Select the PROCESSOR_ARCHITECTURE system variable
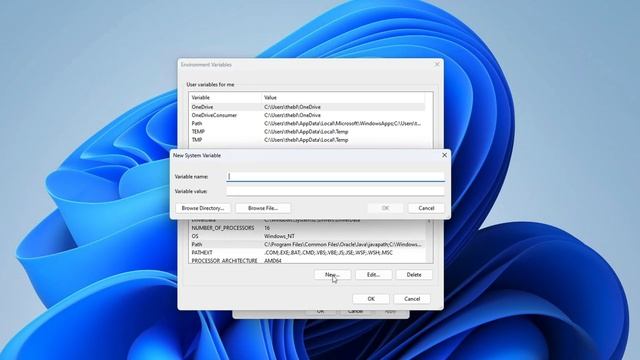The width and height of the screenshot is (640, 360). tap(307, 260)
